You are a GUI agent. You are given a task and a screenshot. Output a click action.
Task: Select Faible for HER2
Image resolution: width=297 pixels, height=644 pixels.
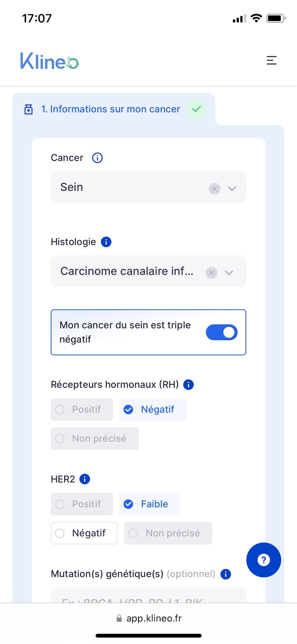tap(150, 504)
